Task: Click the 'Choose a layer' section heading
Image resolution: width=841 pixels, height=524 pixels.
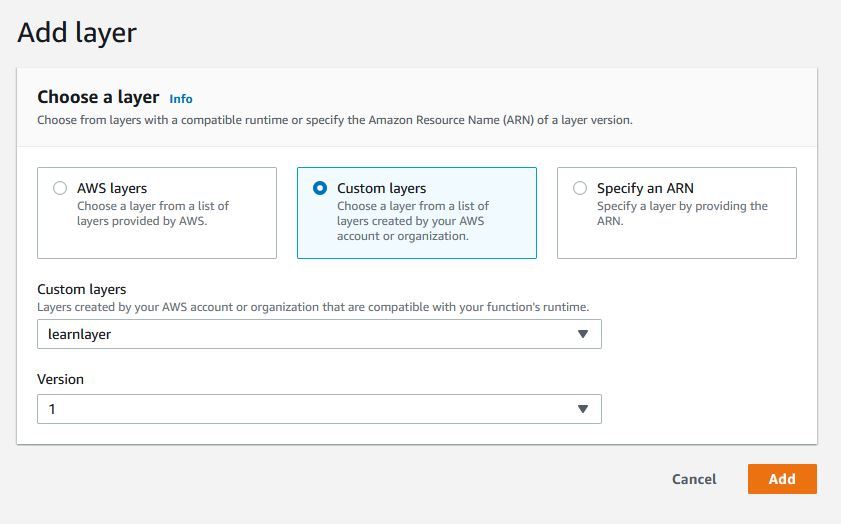Action: pos(98,97)
